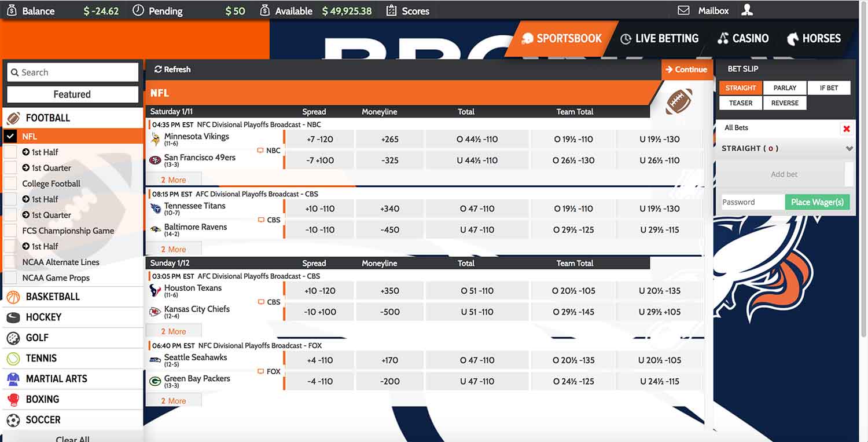Check the NCAA Alternate Lines checkbox
This screenshot has width=868, height=442.
coord(10,262)
